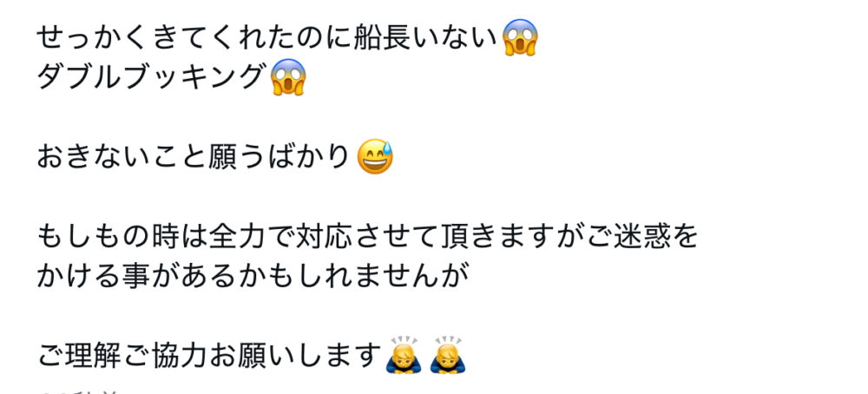Click the second bowing person emoji
Image resolution: width=868 pixels, height=394 pixels.
(448, 355)
